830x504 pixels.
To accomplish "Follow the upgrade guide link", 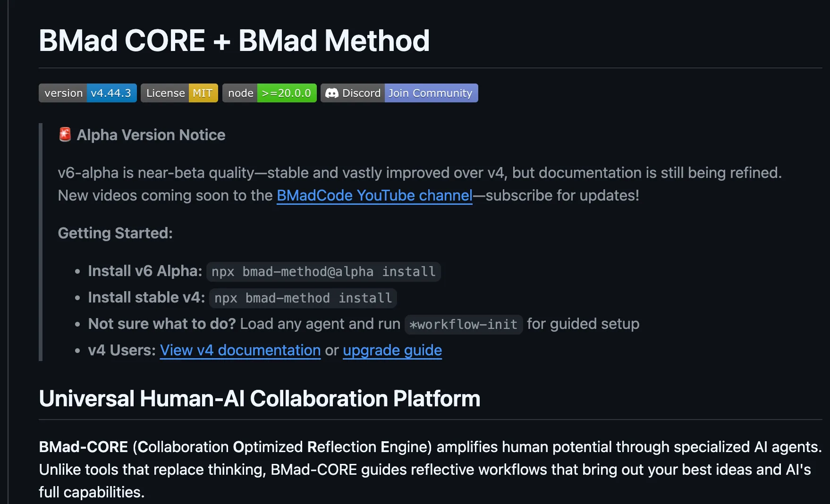I will tap(392, 350).
